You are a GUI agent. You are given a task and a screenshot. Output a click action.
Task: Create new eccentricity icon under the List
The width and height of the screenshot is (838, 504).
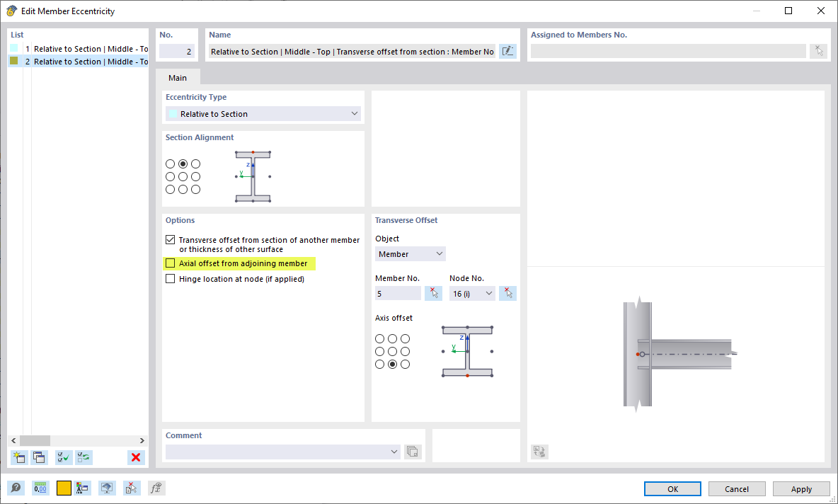tap(20, 457)
